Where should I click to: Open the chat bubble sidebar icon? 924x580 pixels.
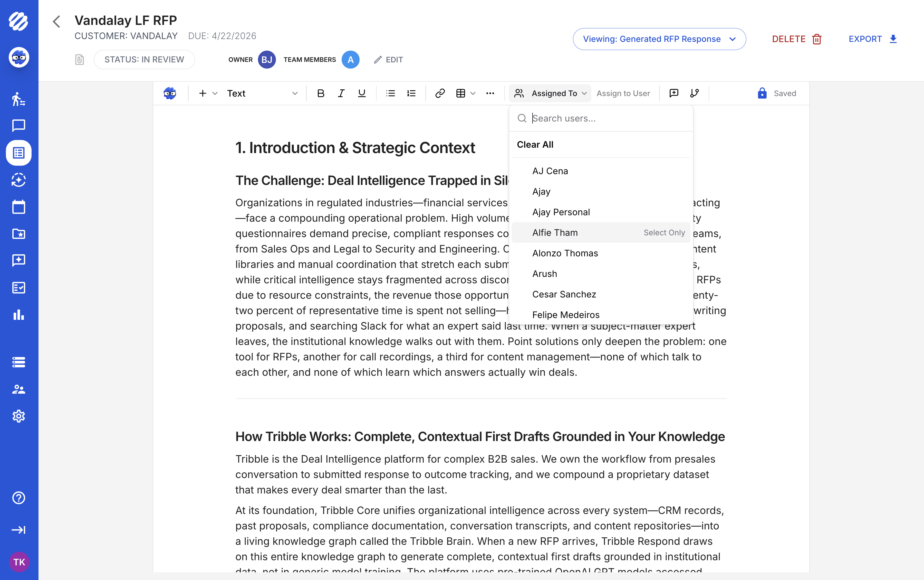click(18, 125)
